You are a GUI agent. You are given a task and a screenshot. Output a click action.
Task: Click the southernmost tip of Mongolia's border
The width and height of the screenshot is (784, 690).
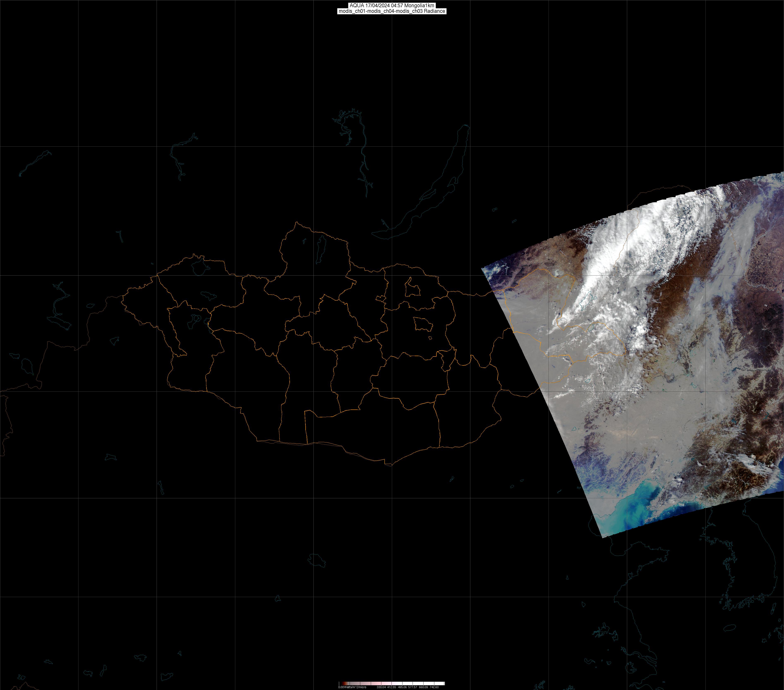[391, 466]
